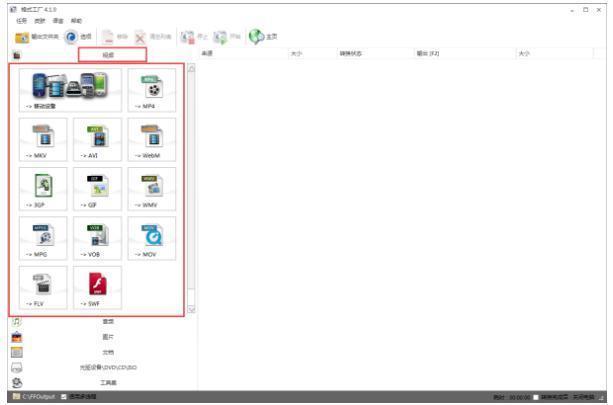This screenshot has height=405, width=613.
Task: Click the Output Folder toolbar button
Action: [x=36, y=36]
